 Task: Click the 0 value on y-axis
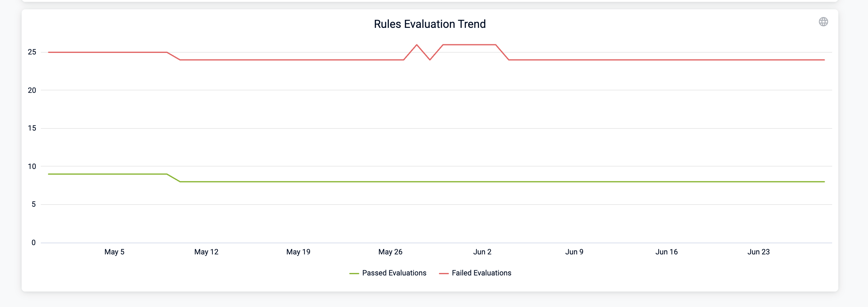[34, 243]
